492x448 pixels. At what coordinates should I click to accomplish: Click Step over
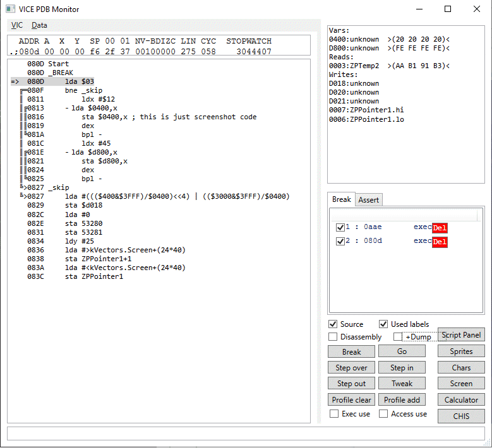[351, 368]
